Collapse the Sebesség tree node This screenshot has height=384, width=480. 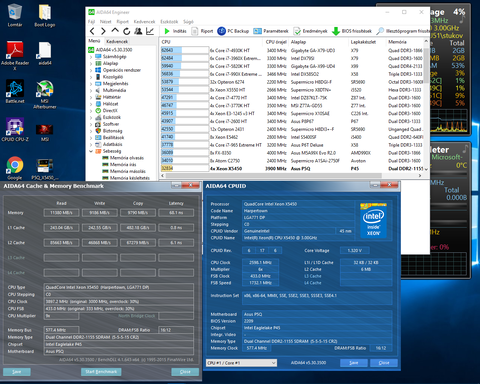[91, 151]
